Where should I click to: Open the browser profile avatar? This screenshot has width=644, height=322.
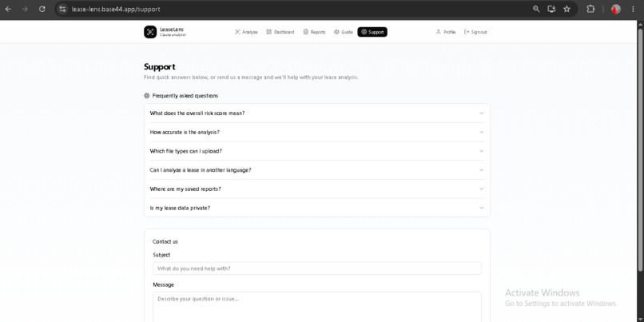616,9
